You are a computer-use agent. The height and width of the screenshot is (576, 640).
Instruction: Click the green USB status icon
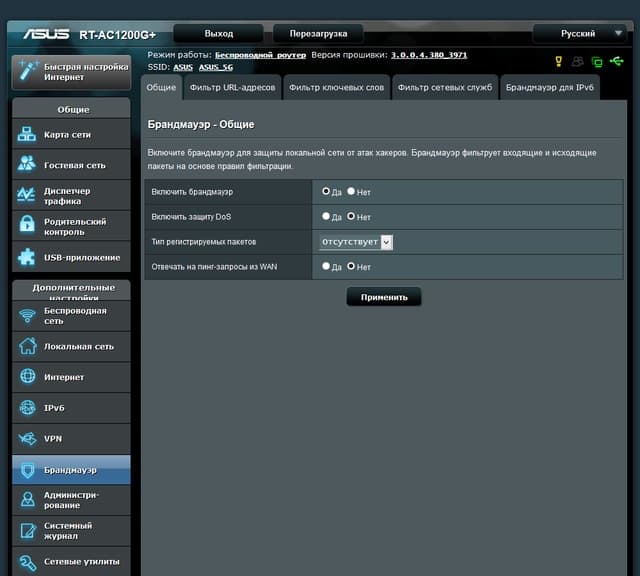point(617,61)
